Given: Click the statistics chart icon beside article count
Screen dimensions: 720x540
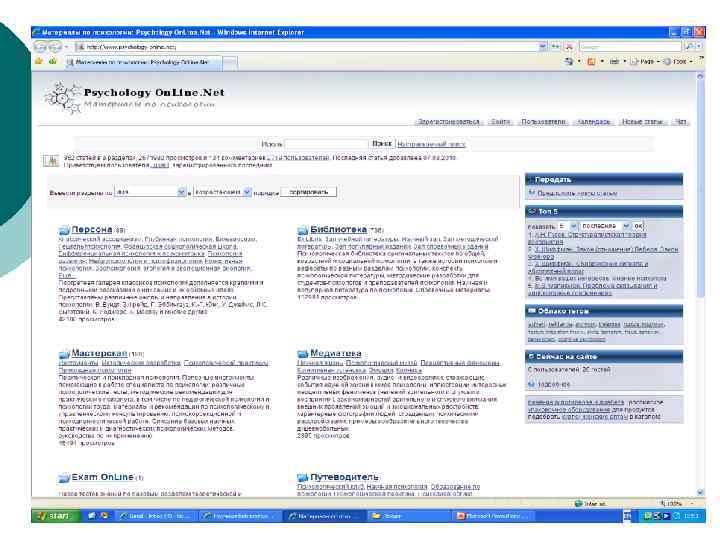Looking at the screenshot, I should click(x=51, y=161).
